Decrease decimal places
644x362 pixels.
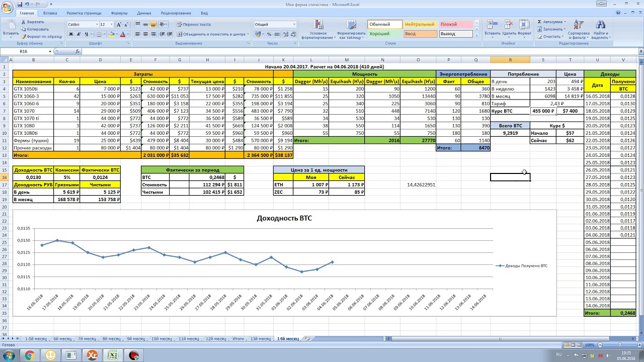coord(293,34)
